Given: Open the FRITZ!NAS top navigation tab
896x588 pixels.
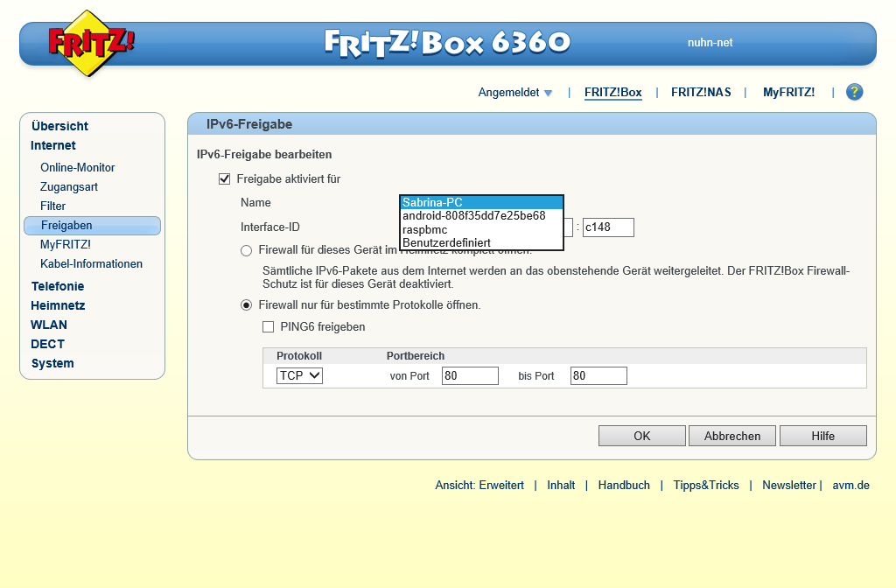Looking at the screenshot, I should 701,92.
